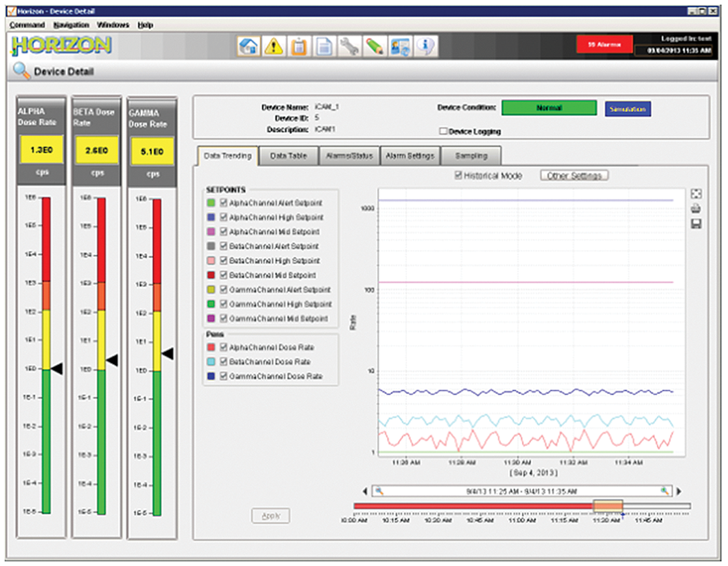Save chart using the disk icon
This screenshot has height=566, width=728.
pos(696,224)
